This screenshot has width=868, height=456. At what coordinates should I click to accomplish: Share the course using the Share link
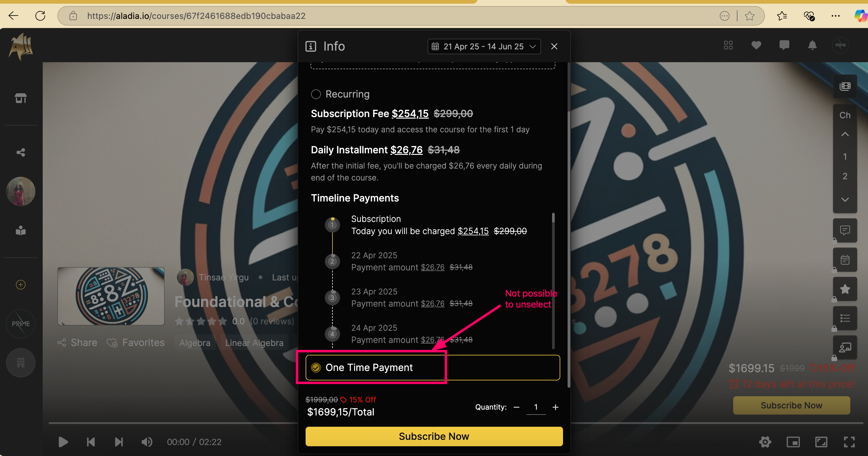(77, 343)
